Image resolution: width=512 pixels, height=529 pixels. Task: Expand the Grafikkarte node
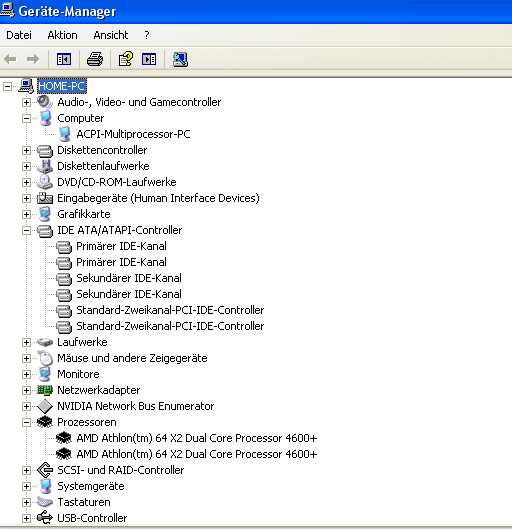coord(26,215)
